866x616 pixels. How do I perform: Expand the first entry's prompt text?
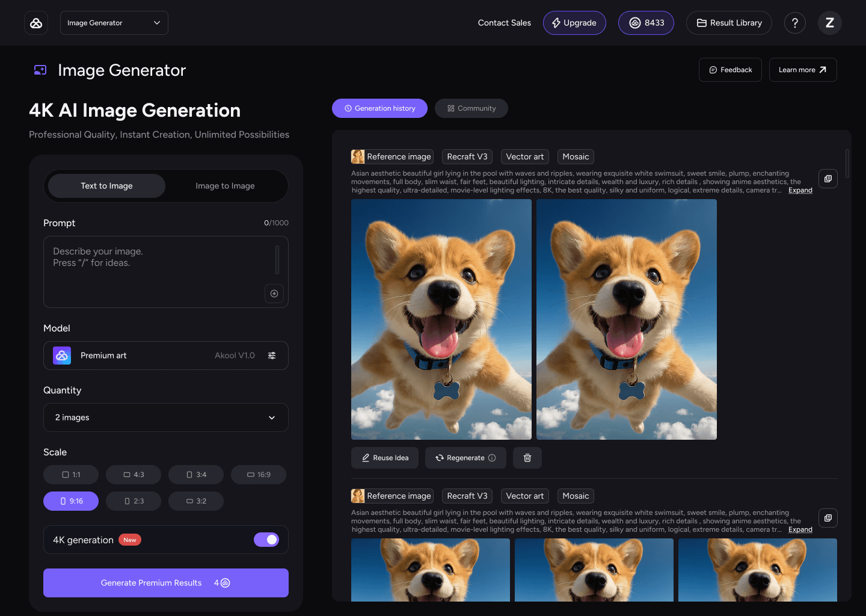click(800, 190)
